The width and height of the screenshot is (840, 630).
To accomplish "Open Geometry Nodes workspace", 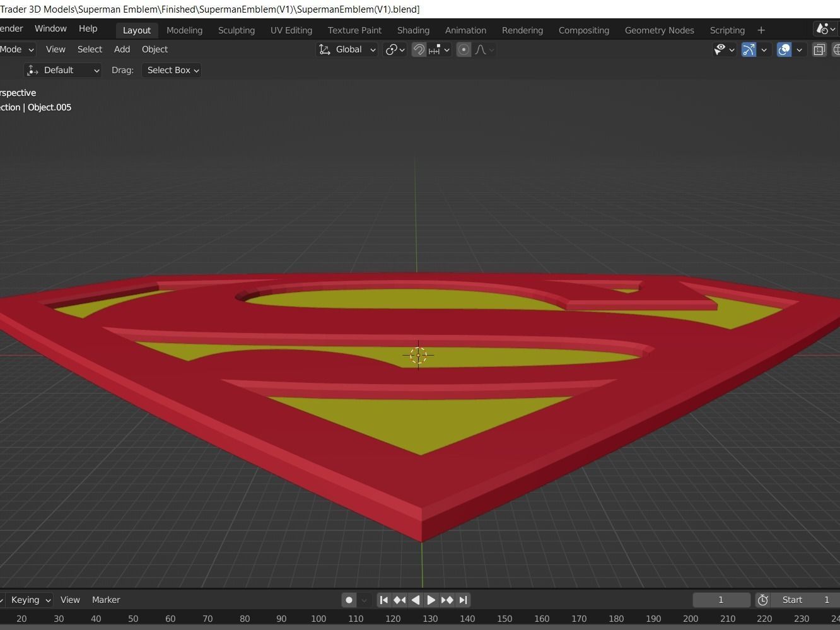I will pyautogui.click(x=660, y=30).
